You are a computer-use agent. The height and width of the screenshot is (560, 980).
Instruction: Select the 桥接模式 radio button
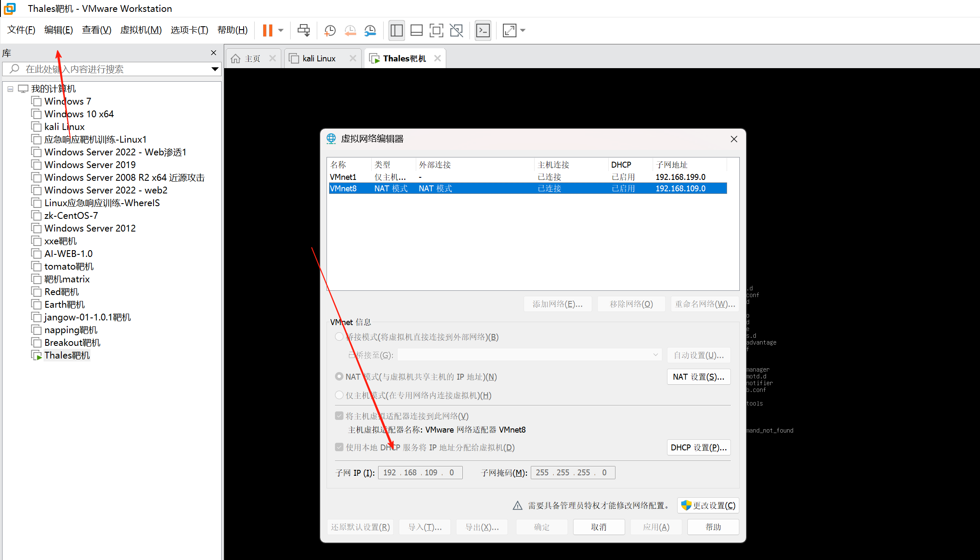pyautogui.click(x=339, y=337)
